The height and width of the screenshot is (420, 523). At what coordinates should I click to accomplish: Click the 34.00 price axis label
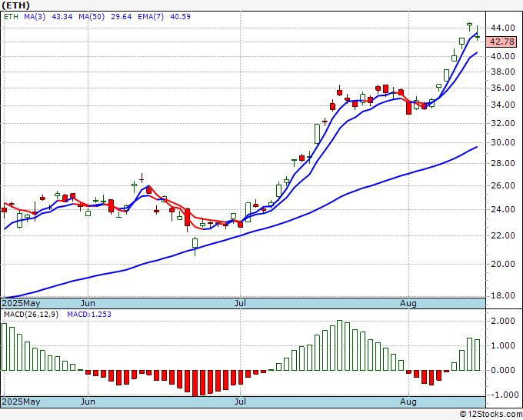click(x=503, y=105)
